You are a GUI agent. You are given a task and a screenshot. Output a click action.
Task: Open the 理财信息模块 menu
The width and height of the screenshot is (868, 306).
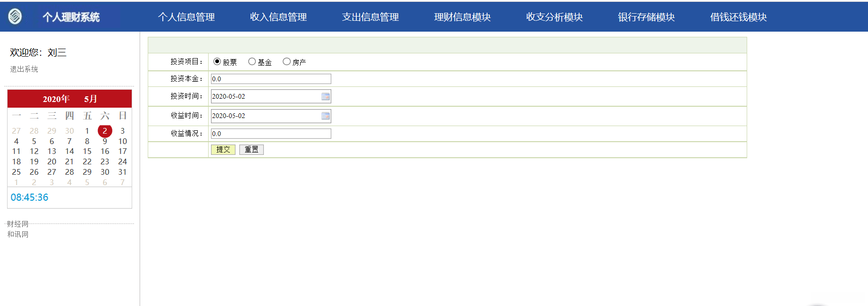pos(463,17)
